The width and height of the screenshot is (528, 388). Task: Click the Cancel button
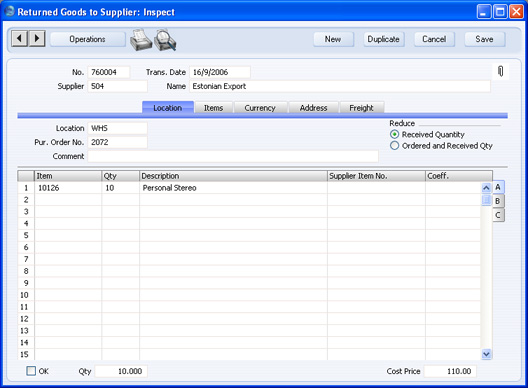[434, 39]
